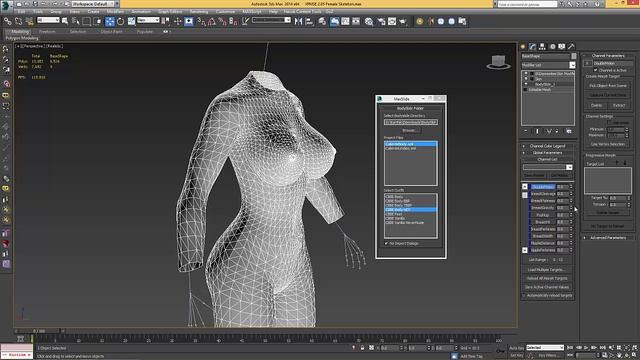Click Reload All Morph Targets button
Image resolution: width=640 pixels, height=360 pixels.
click(547, 278)
